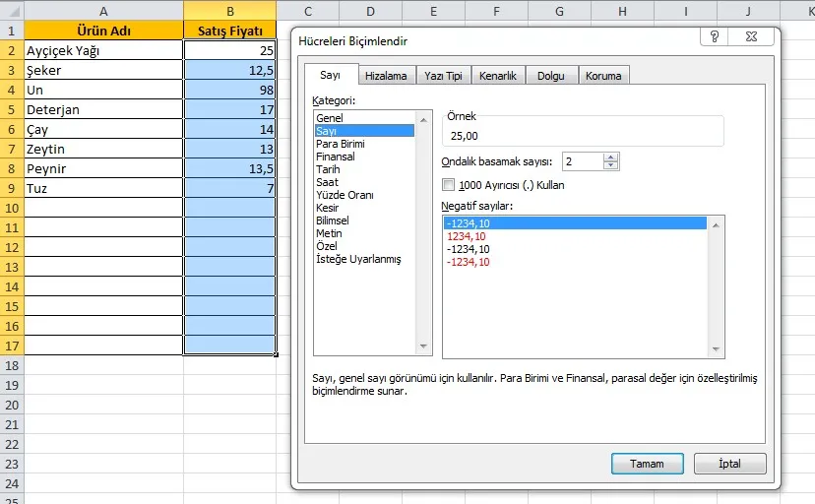Image resolution: width=815 pixels, height=504 pixels.
Task: Click inside the decimal places field
Action: tap(581, 161)
